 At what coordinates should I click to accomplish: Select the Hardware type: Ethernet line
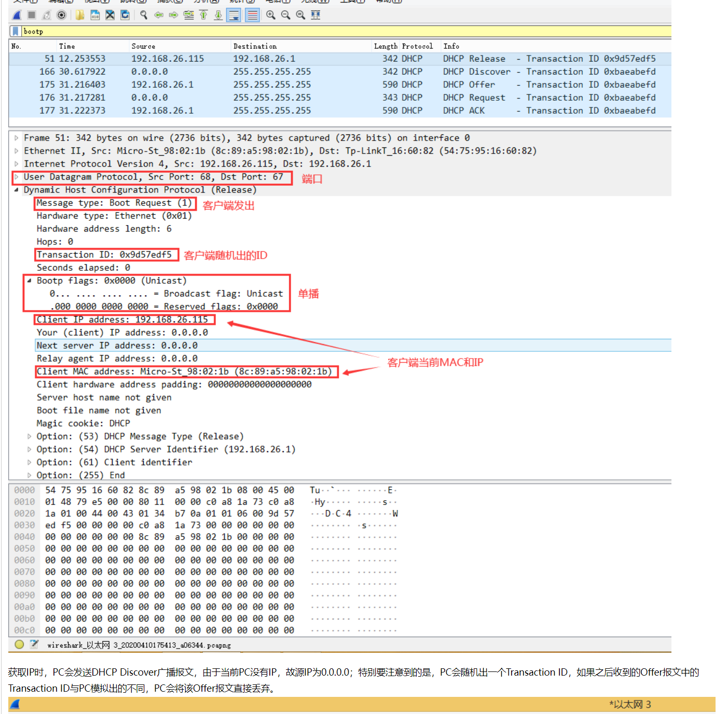(x=114, y=216)
